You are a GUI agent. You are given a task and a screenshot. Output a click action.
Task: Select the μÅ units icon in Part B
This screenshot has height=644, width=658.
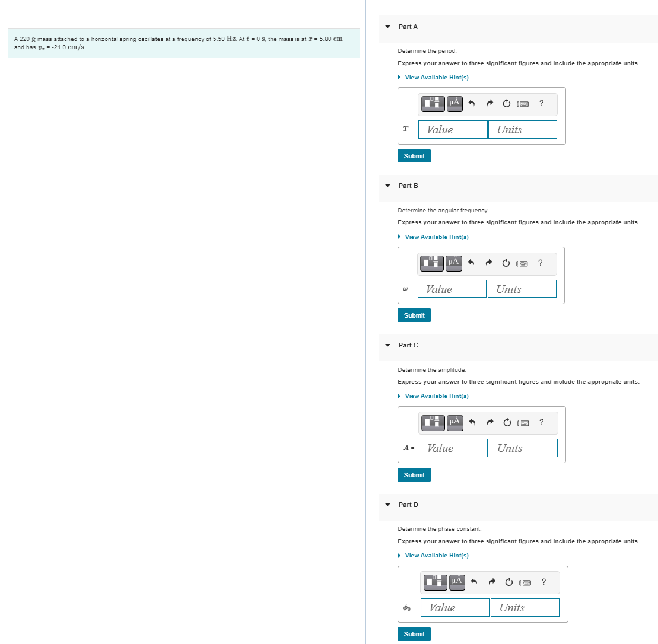[453, 263]
